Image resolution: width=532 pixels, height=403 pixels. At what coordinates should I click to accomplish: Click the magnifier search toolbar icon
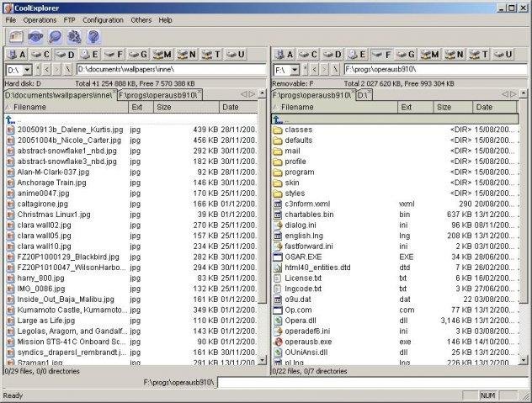coord(55,37)
